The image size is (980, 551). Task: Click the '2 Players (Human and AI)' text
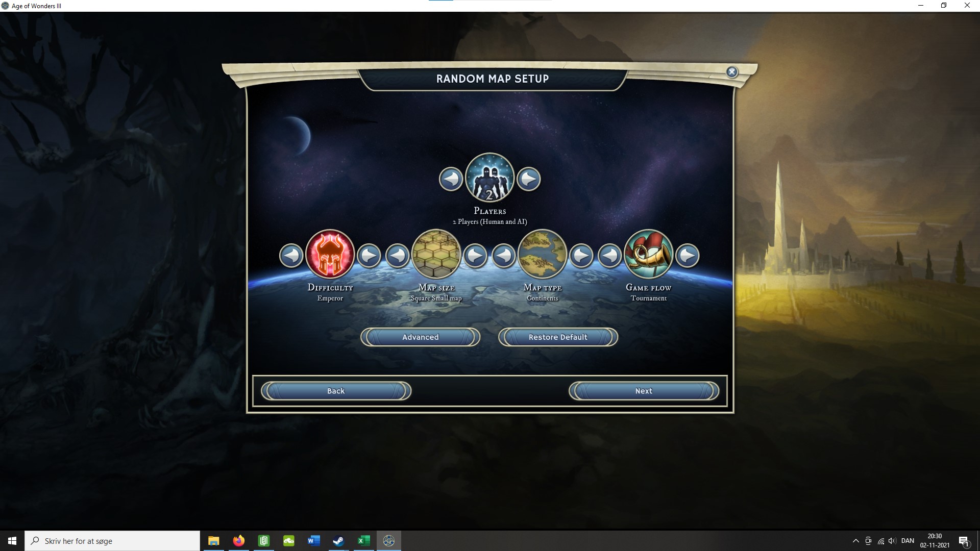(489, 221)
